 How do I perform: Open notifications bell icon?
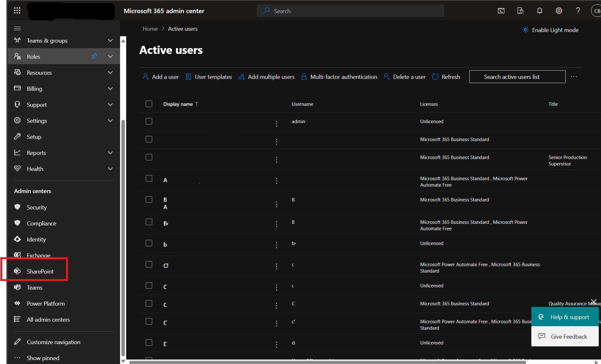540,11
